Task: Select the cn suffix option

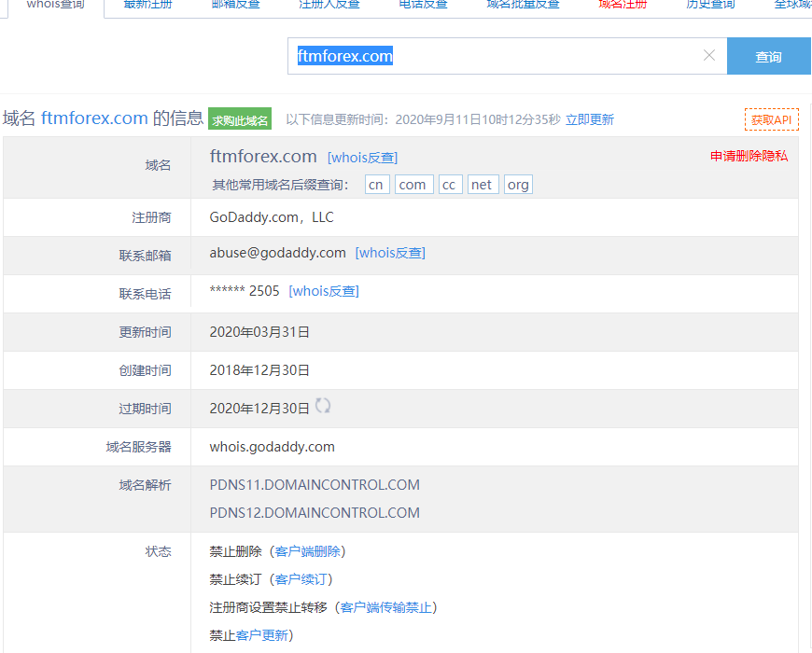Action: click(x=376, y=185)
